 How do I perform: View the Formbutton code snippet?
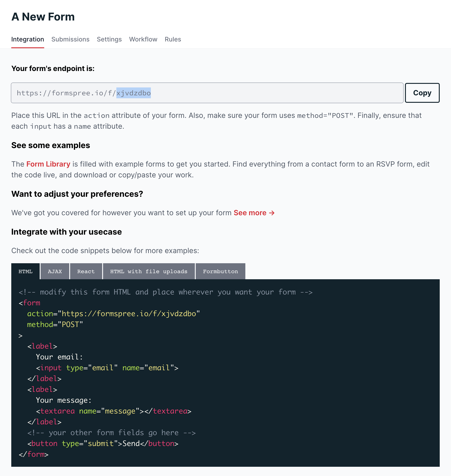220,271
